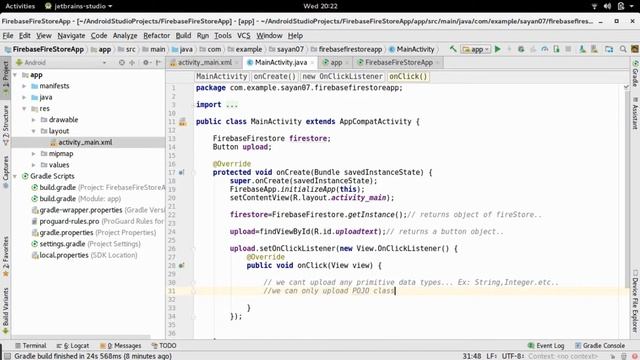The width and height of the screenshot is (640, 360).
Task: Open the TODO tool window
Action: click(x=164, y=346)
